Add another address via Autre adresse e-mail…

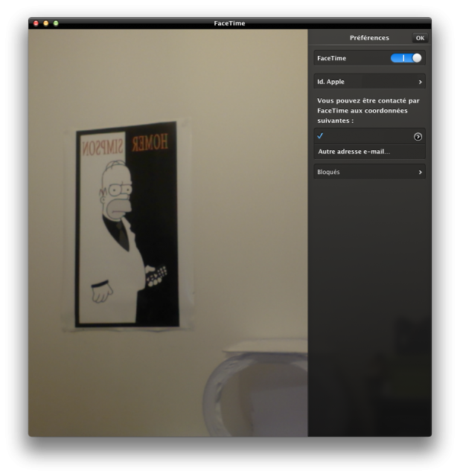pyautogui.click(x=369, y=152)
